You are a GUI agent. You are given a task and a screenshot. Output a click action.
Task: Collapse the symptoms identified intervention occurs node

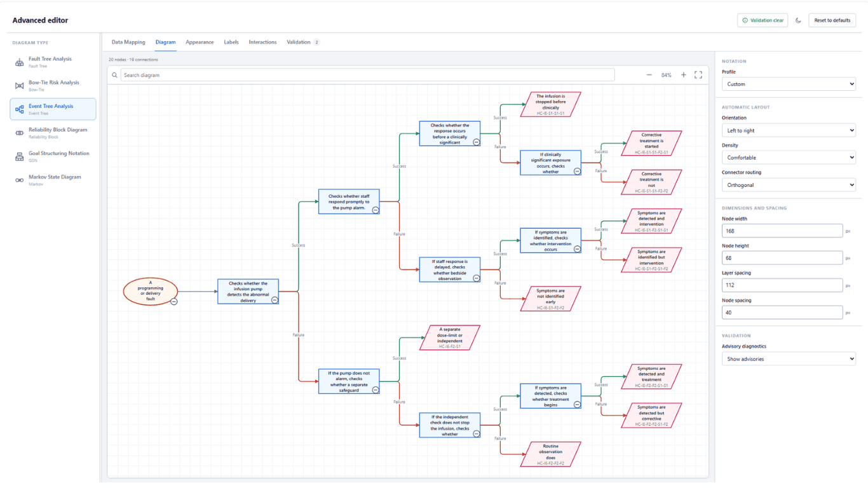tap(577, 249)
